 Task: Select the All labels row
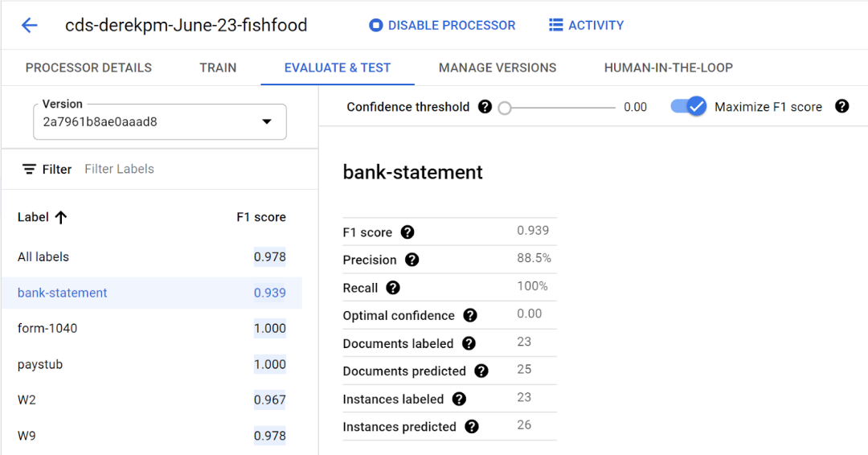(x=152, y=256)
